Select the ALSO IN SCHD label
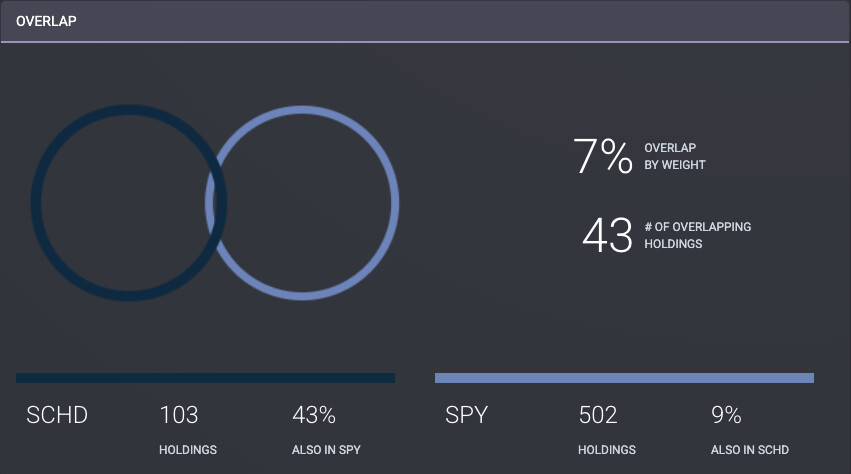Image resolution: width=851 pixels, height=474 pixels. pos(750,450)
